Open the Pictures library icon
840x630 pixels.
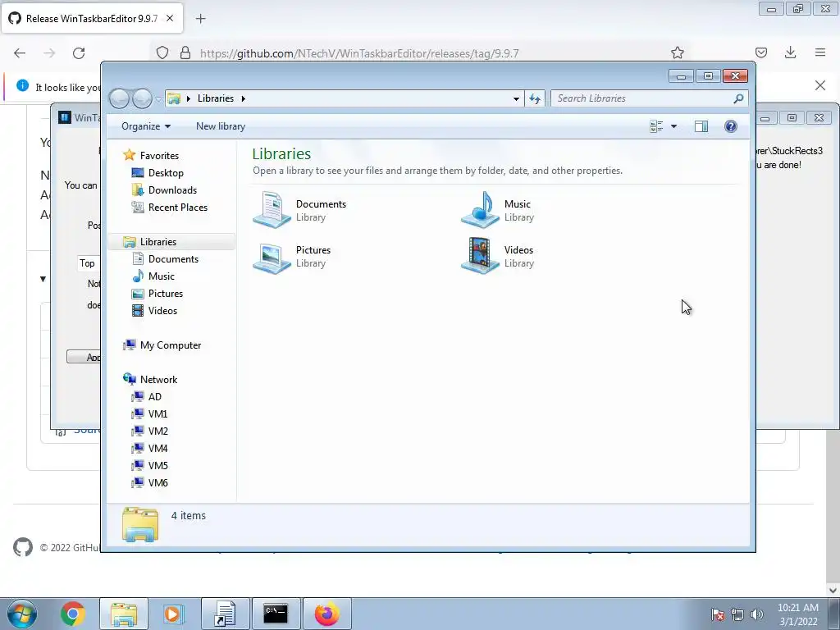tap(272, 257)
